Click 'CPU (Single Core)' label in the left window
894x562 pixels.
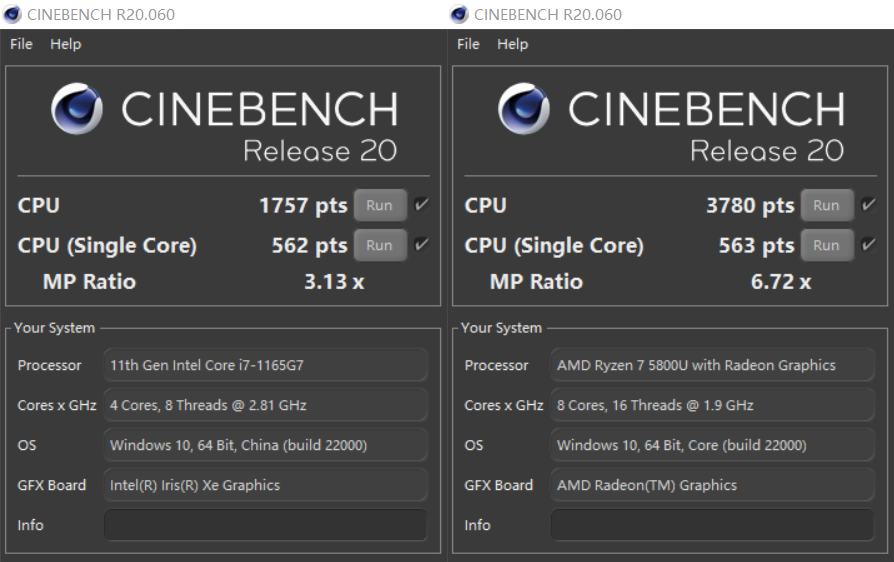(107, 246)
